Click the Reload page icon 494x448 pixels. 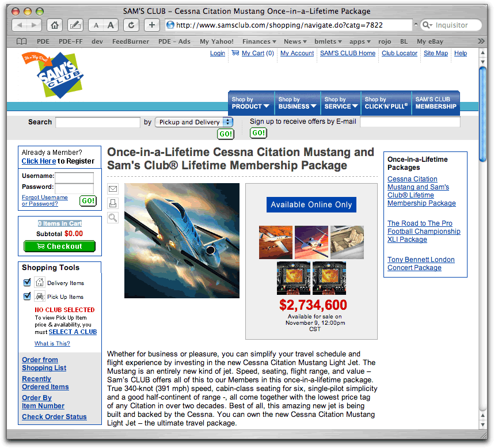tap(131, 25)
